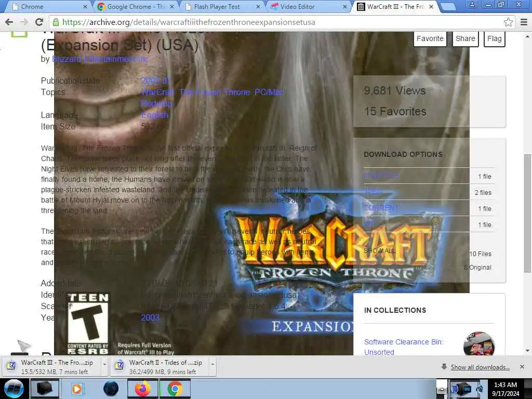The image size is (532, 399).
Task: Open the black box app on the taskbar
Action: [x=45, y=389]
